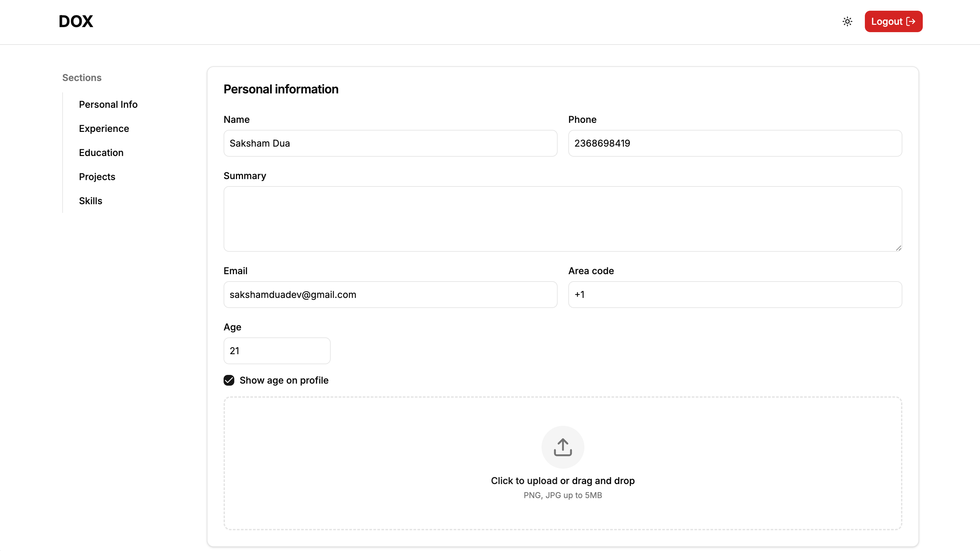Click the PNG, JPG up to 5MB hint

[x=563, y=495]
